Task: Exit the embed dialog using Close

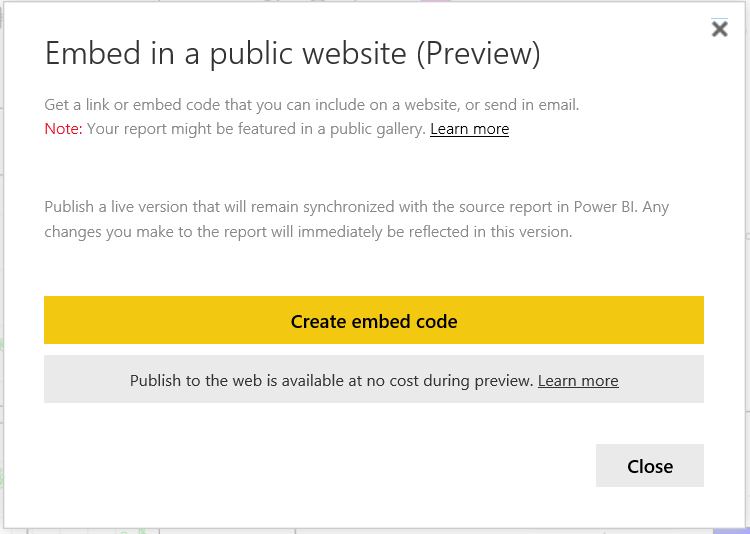Action: (x=650, y=466)
